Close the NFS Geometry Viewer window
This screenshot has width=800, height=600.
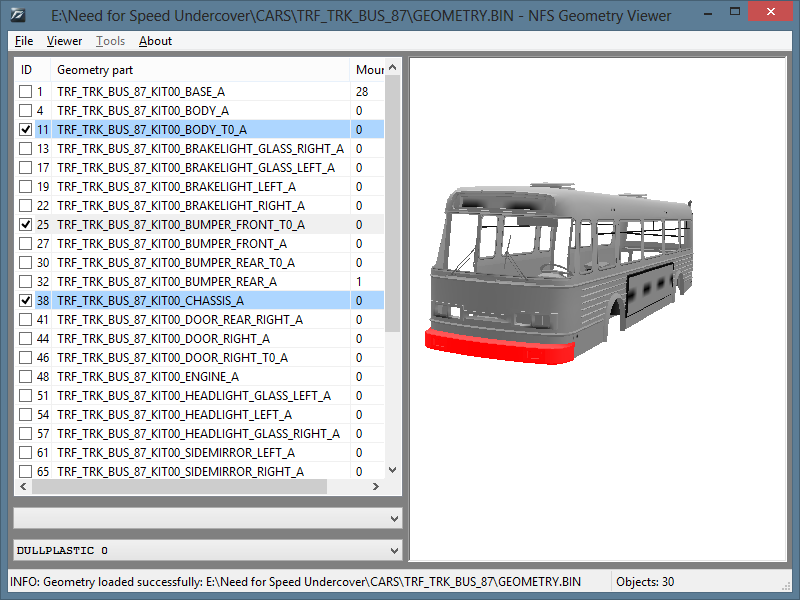(770, 12)
